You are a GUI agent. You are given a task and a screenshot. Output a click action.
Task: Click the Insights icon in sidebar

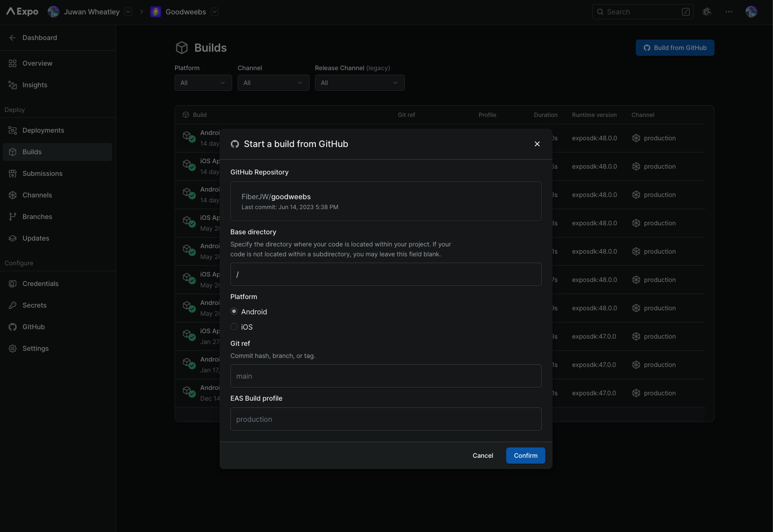tap(13, 85)
